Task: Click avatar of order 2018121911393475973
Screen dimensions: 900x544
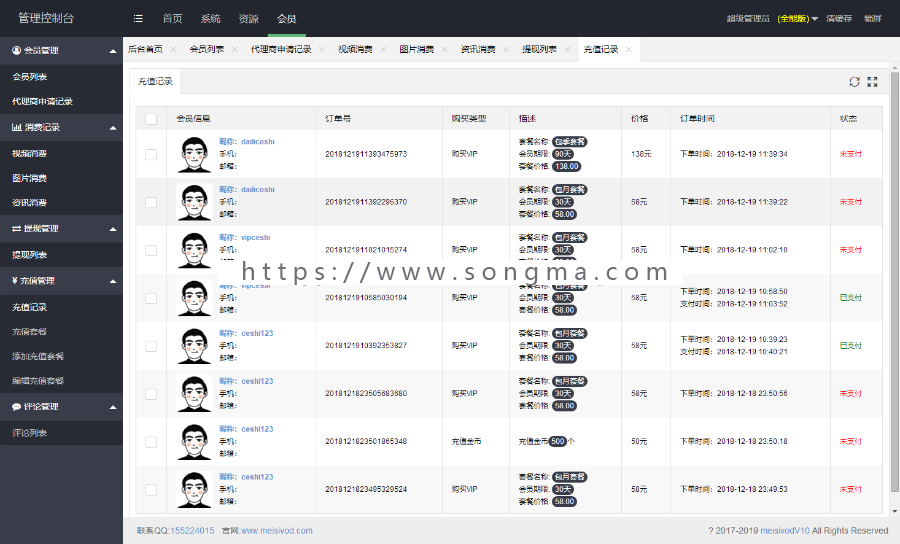Action: 194,154
